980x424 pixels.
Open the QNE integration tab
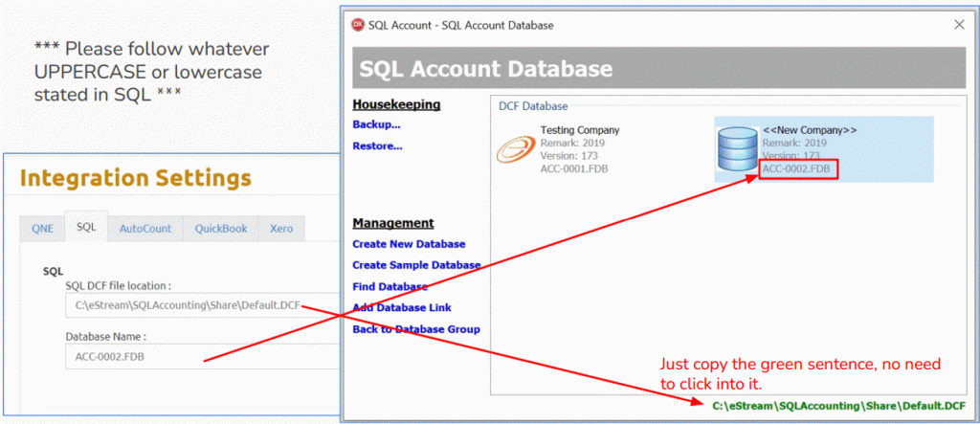click(42, 228)
